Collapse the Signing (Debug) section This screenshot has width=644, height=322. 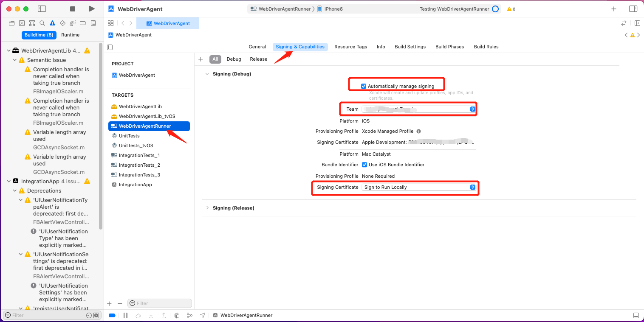pos(207,74)
